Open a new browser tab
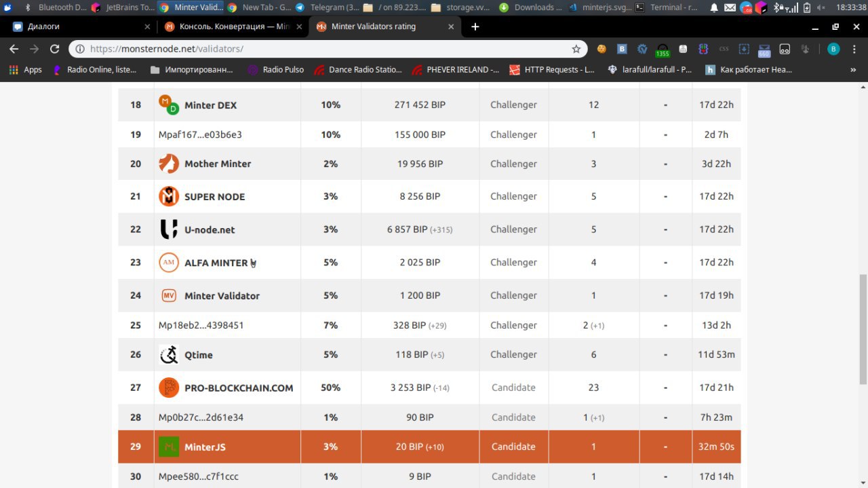 pos(475,26)
